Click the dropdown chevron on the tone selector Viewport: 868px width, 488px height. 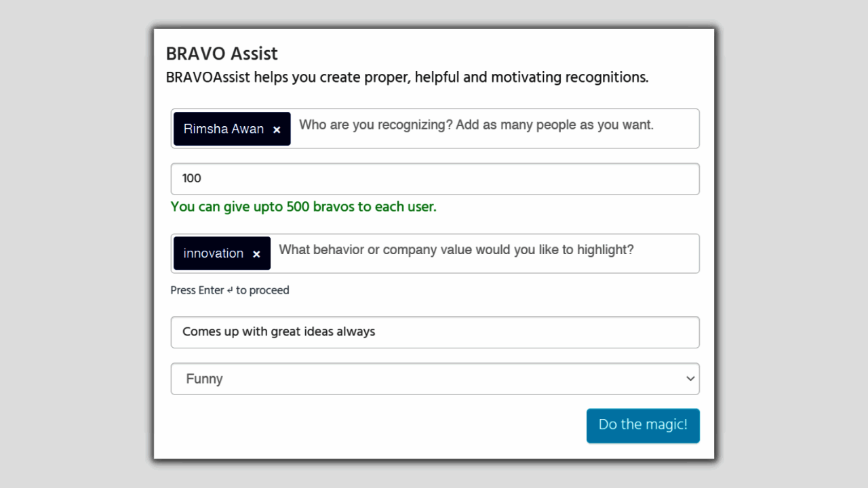690,379
